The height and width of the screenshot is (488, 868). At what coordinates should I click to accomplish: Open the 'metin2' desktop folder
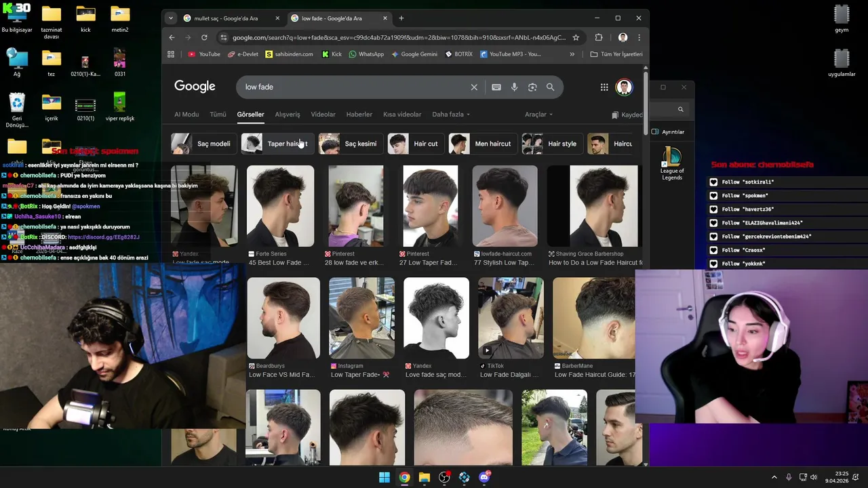pos(120,19)
